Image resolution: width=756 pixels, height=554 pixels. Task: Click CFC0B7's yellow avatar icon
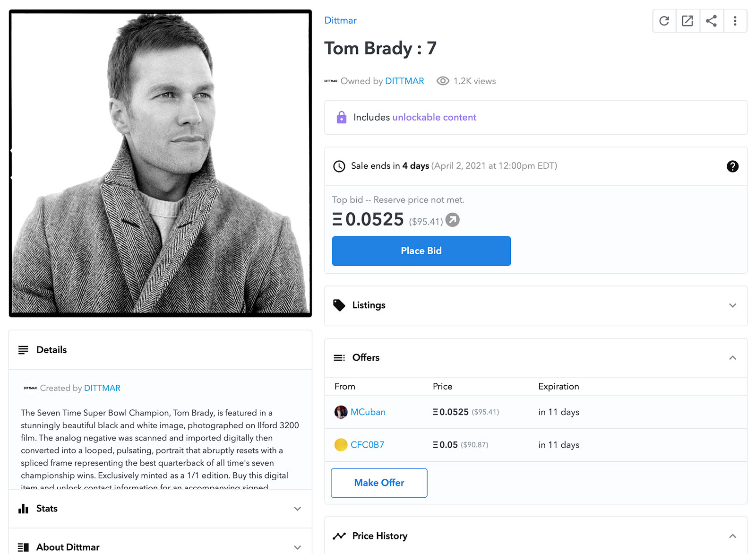(x=341, y=445)
